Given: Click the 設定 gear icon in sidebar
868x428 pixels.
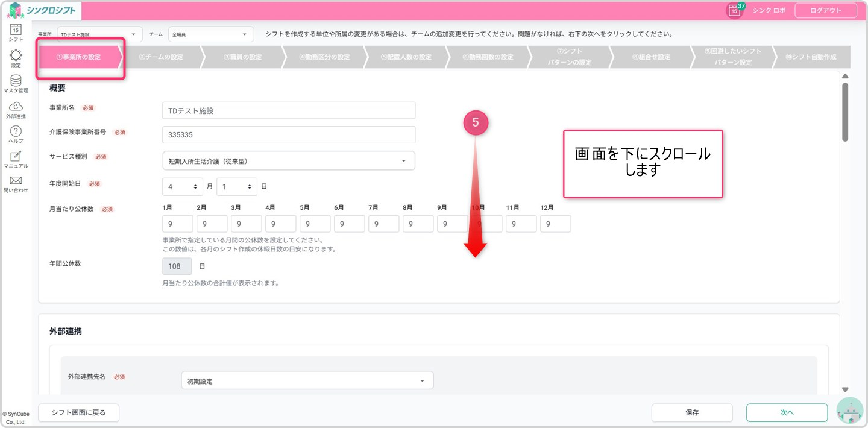Looking at the screenshot, I should tap(16, 55).
